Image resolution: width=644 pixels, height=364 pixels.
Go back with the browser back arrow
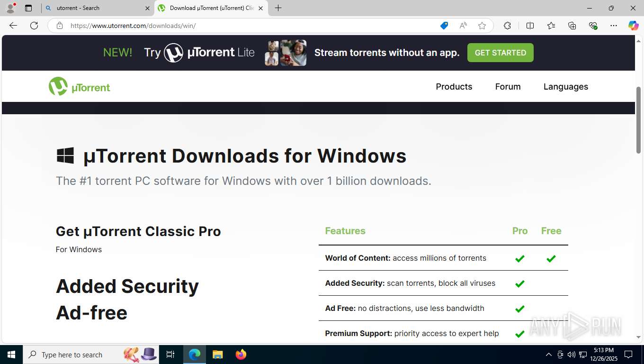(x=13, y=26)
